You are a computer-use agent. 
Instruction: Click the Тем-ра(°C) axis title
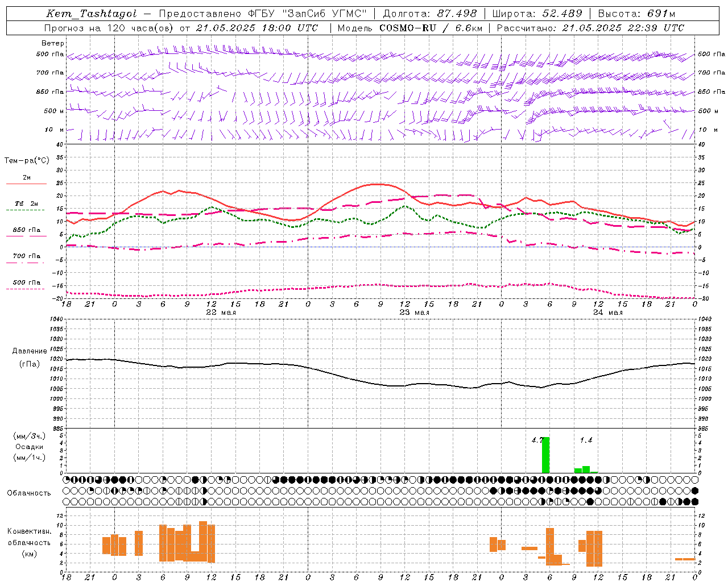(27, 161)
